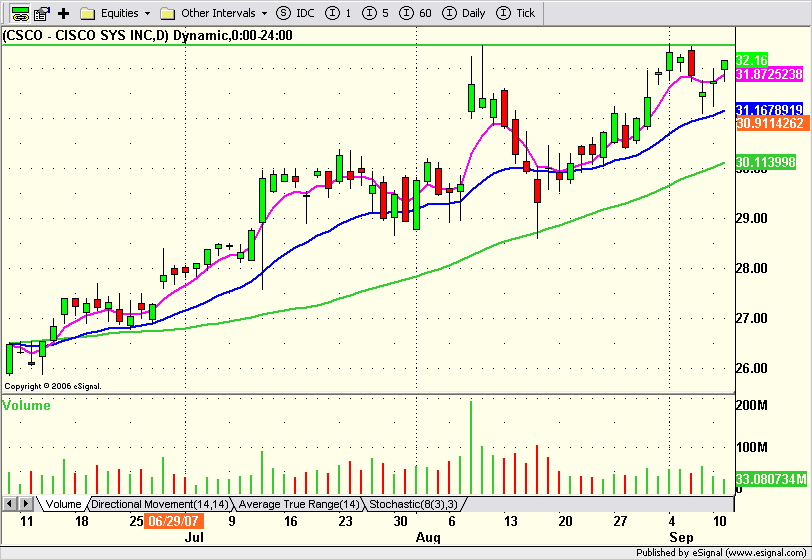Viewport: 812px width, 560px height.
Task: Click the blue 31.1678919 average label
Action: pyautogui.click(x=769, y=109)
